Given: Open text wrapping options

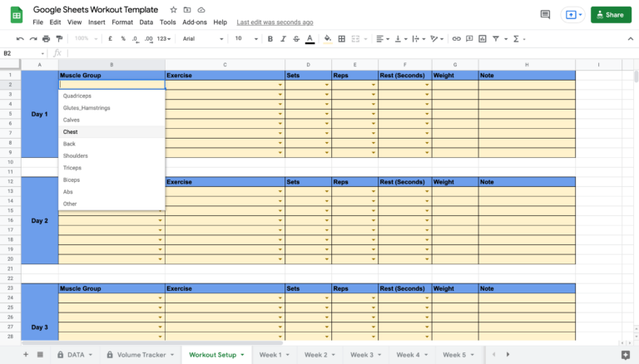Looking at the screenshot, I should (419, 39).
